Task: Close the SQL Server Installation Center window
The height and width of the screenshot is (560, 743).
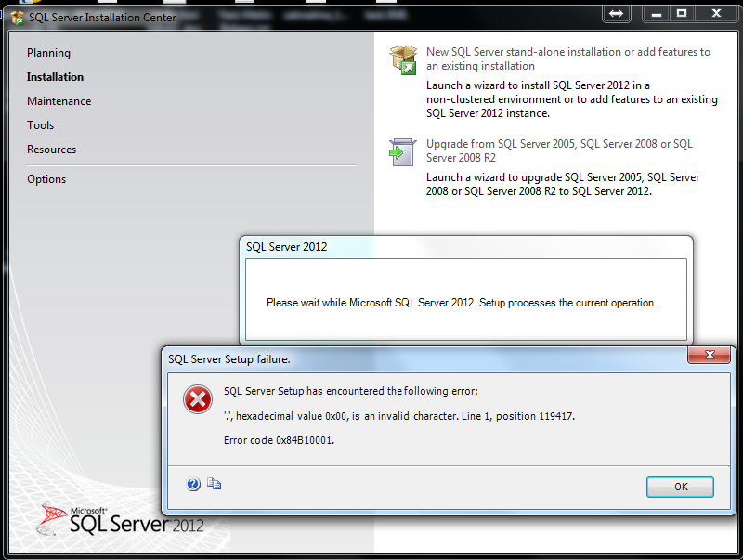Action: tap(716, 13)
